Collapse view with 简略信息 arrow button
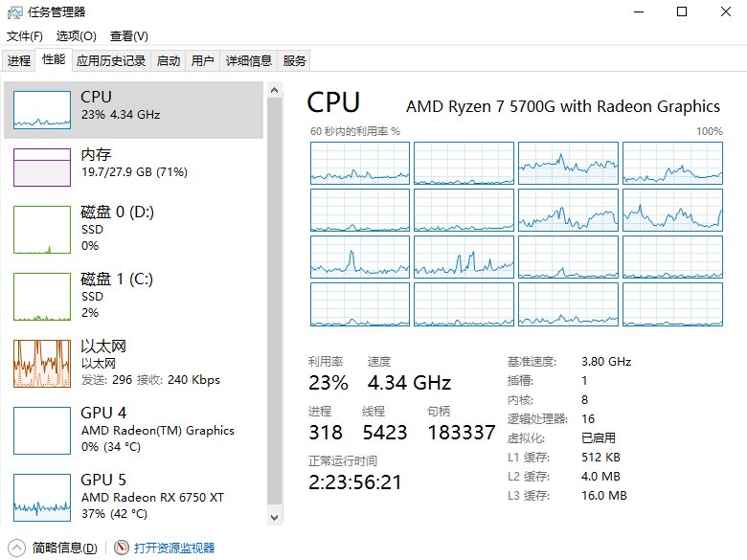The width and height of the screenshot is (747, 560). (x=16, y=549)
